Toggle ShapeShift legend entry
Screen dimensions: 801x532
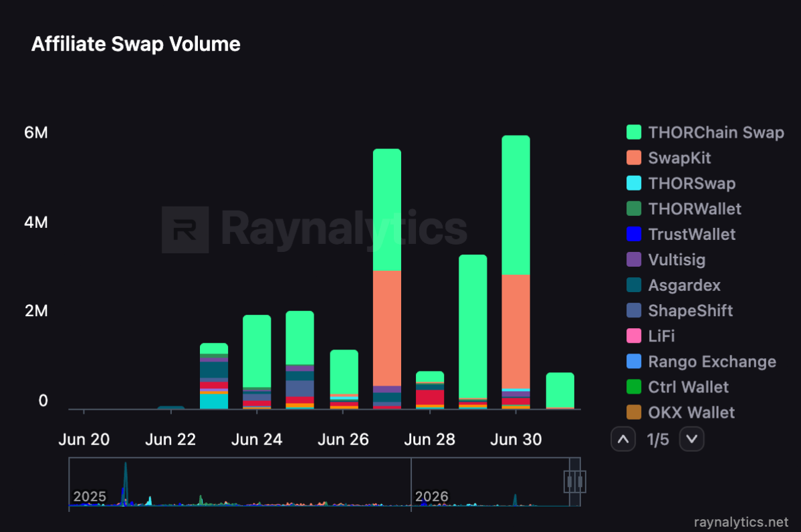tap(679, 310)
